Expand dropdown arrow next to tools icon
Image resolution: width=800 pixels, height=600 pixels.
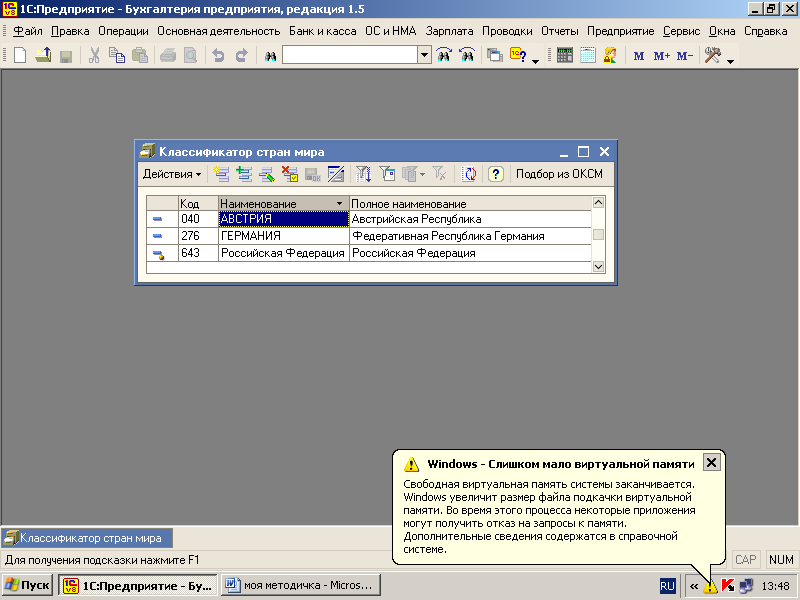[730, 61]
